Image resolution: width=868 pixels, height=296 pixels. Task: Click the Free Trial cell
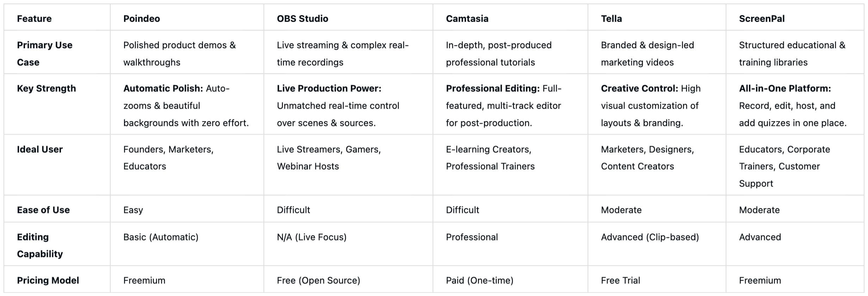pos(620,280)
